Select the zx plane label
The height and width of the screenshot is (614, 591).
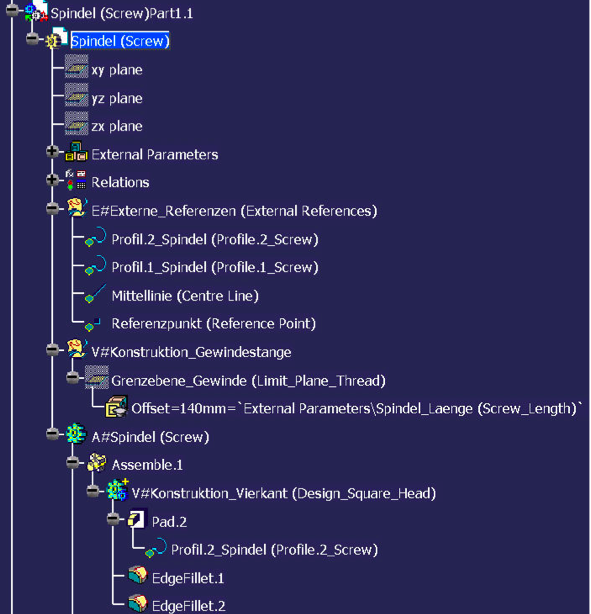[117, 126]
